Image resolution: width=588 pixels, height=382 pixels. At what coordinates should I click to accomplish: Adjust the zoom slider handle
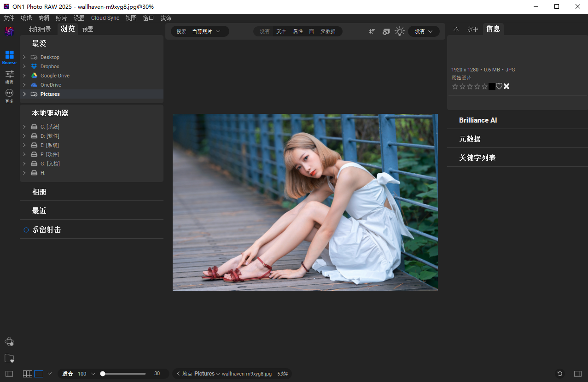103,374
